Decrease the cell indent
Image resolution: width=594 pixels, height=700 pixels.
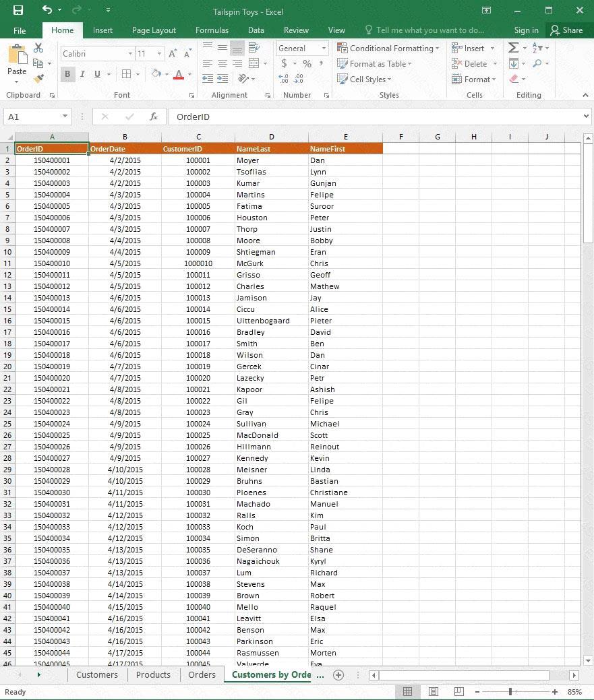207,79
